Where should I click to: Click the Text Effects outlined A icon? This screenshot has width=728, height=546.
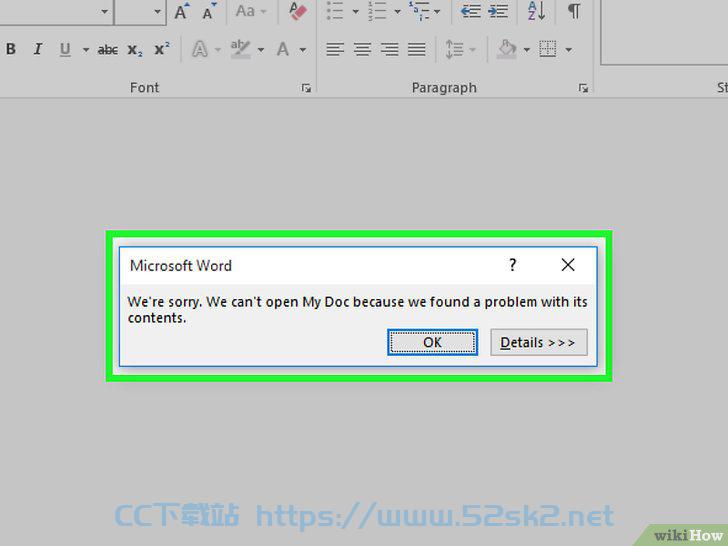point(200,49)
